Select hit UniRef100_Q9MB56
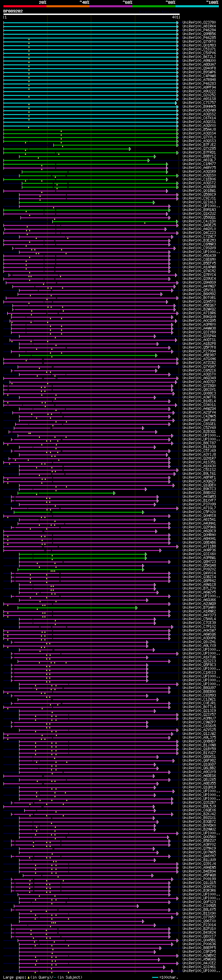 pyautogui.click(x=199, y=34)
